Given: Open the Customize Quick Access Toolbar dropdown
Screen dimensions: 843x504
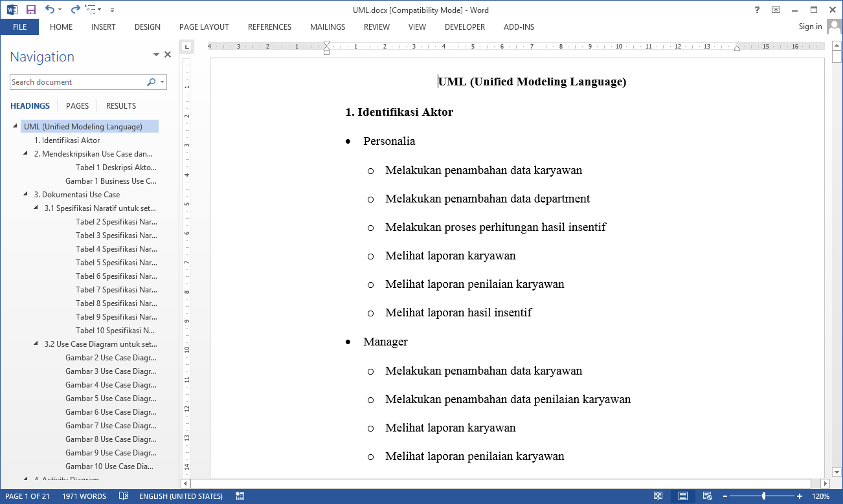Looking at the screenshot, I should coord(112,10).
